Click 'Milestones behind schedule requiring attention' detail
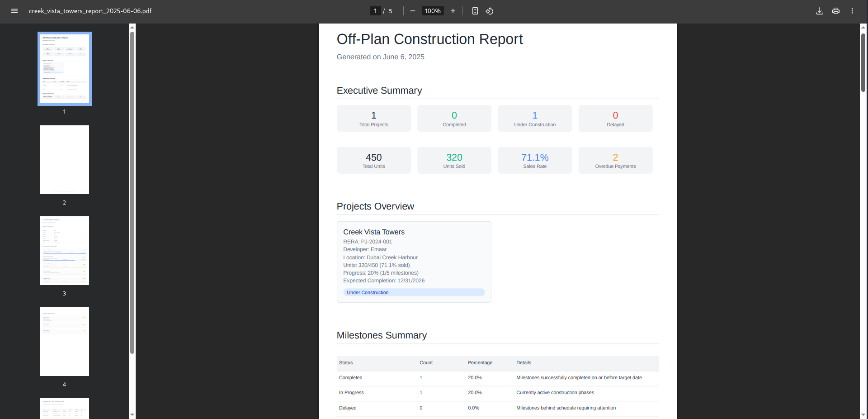Screen dimensions: 868x419 (566, 408)
